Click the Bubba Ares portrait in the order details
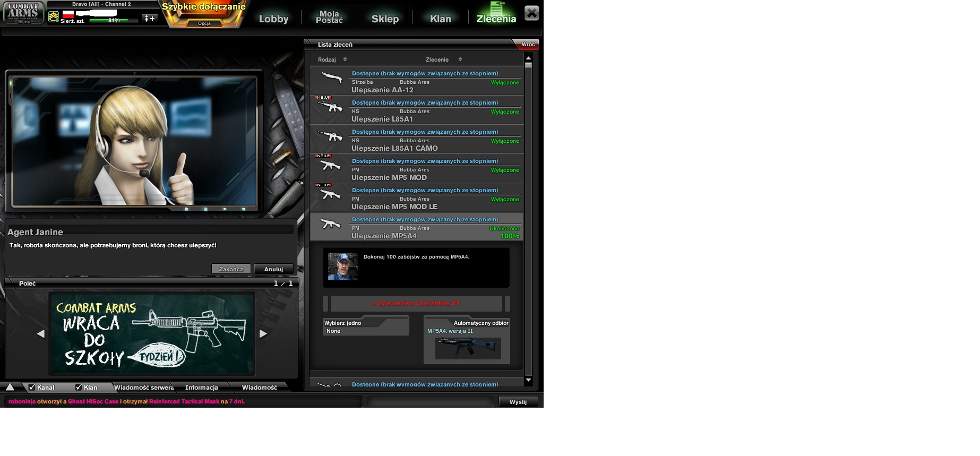 (343, 266)
